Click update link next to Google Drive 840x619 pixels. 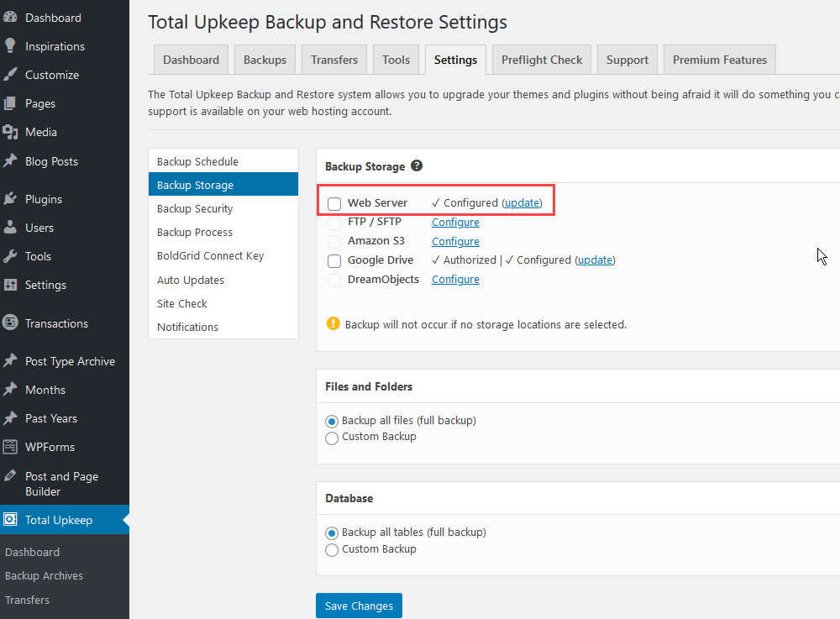coord(595,260)
